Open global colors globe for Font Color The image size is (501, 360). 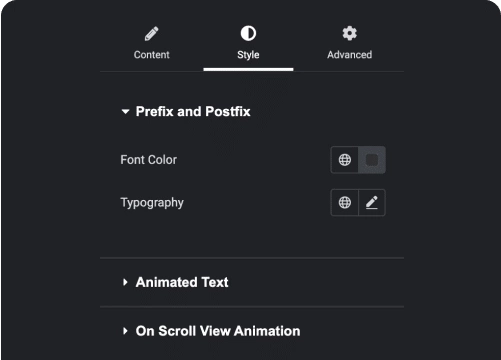pyautogui.click(x=345, y=160)
